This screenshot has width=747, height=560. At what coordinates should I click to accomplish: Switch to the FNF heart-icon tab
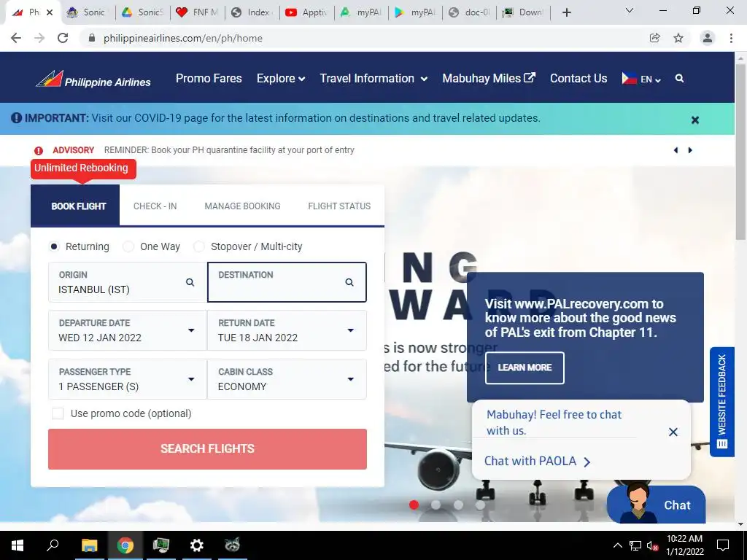coord(197,12)
